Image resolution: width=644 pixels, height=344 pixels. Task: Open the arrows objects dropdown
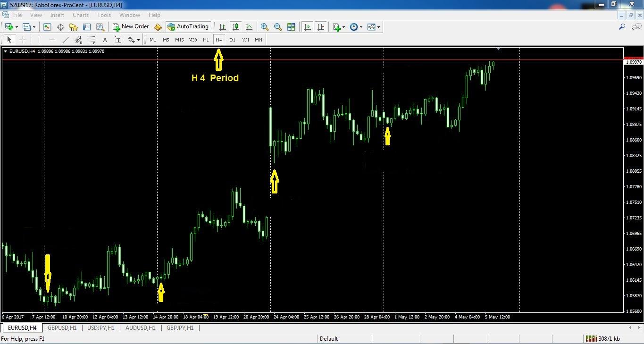pyautogui.click(x=134, y=40)
